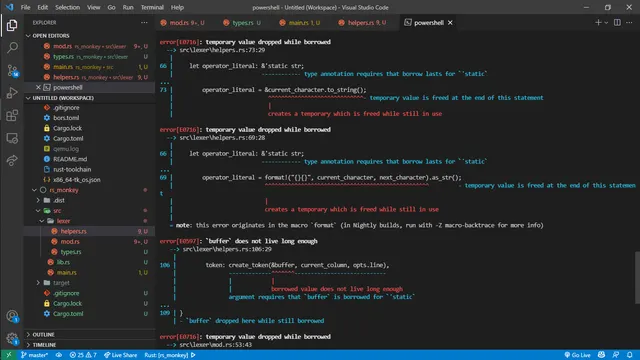The image size is (640, 360).
Task: Open the Explorer view in activity bar
Action: tap(12, 25)
